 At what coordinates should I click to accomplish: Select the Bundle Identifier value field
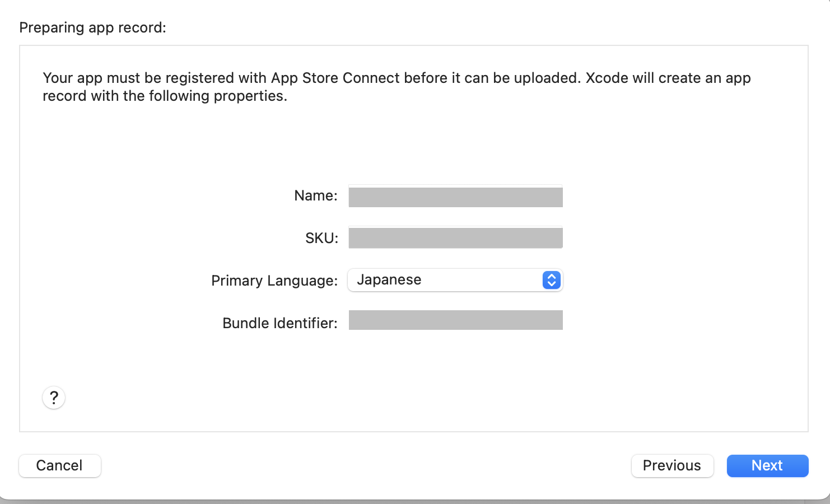(x=455, y=320)
